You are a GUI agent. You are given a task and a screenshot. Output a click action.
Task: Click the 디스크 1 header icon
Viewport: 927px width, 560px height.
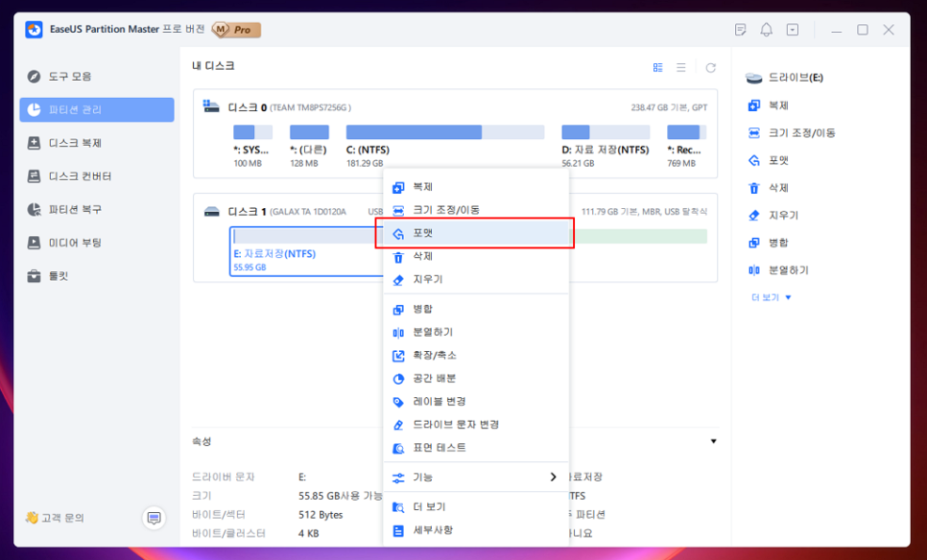[x=212, y=212]
